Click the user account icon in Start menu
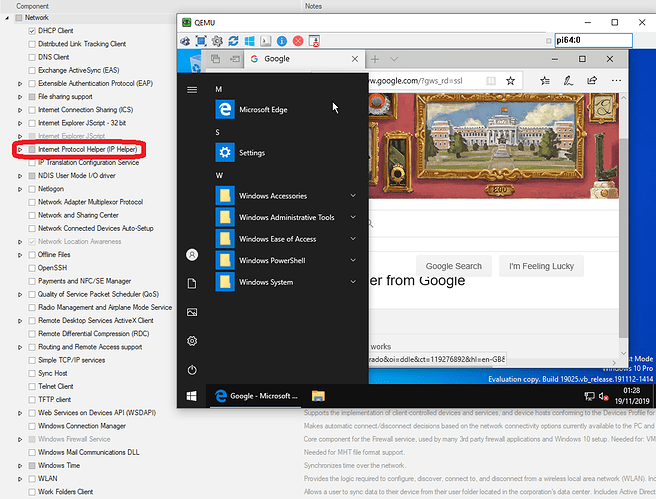656x499 pixels. click(192, 256)
